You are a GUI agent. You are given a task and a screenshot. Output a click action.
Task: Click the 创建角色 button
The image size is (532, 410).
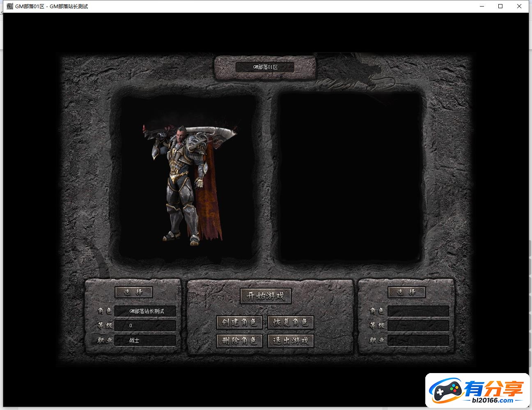tap(239, 323)
